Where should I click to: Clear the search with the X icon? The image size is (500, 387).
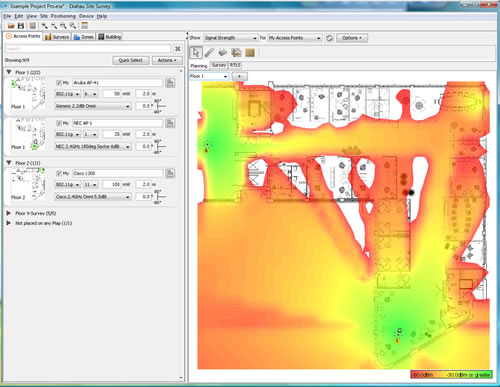click(x=178, y=49)
